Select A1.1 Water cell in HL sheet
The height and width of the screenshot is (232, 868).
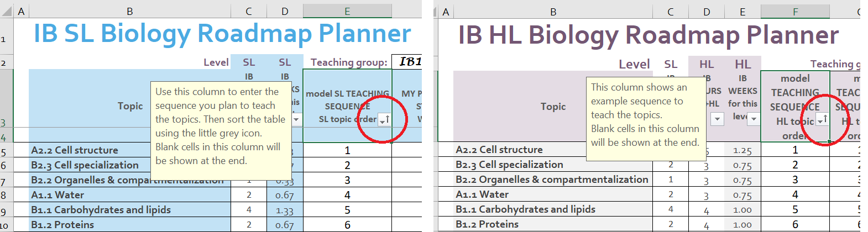(553, 194)
